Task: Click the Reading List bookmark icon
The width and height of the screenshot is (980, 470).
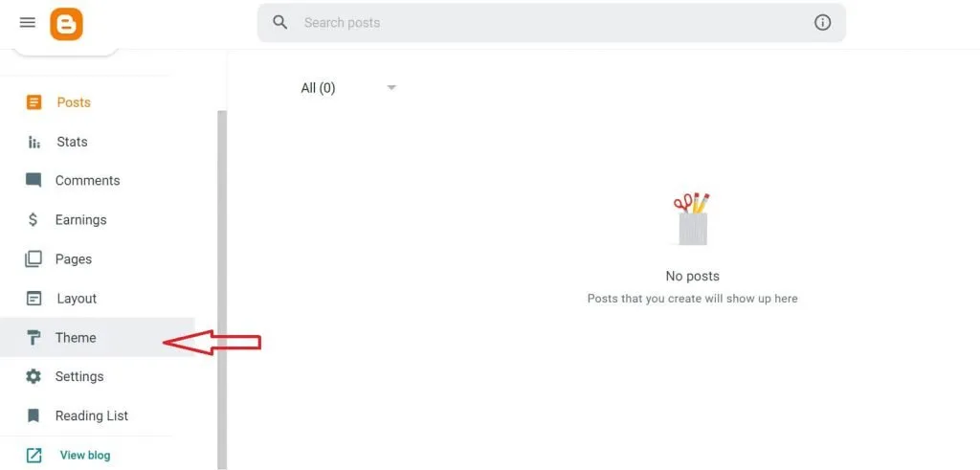Action: click(33, 415)
